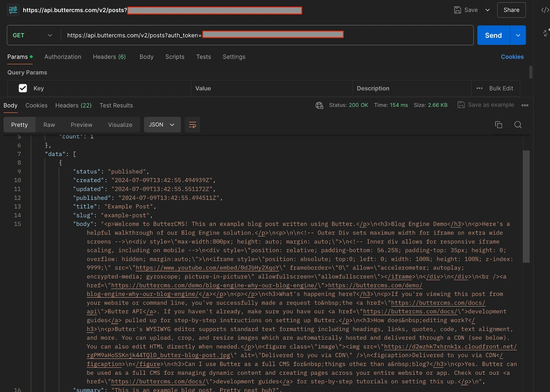Click the Query Params heading

pos(27,72)
